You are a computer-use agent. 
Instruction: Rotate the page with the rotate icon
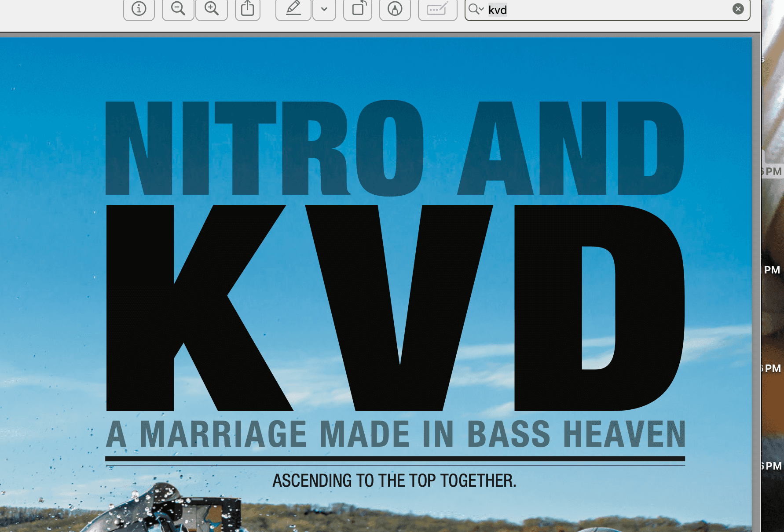pyautogui.click(x=358, y=9)
